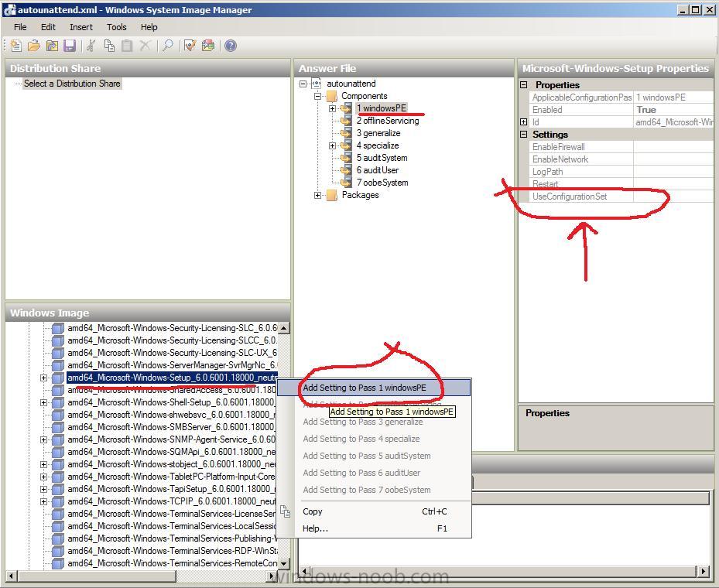Open Help with the question mark icon
Image resolution: width=719 pixels, height=588 pixels.
pyautogui.click(x=231, y=46)
